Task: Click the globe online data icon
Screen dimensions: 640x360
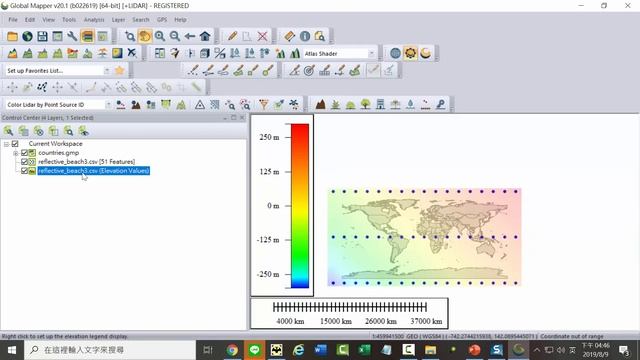Action: [27, 36]
